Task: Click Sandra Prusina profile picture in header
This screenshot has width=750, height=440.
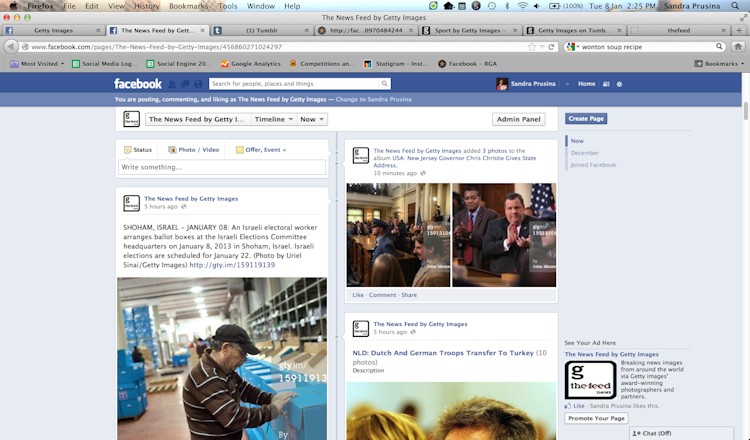Action: click(x=502, y=84)
